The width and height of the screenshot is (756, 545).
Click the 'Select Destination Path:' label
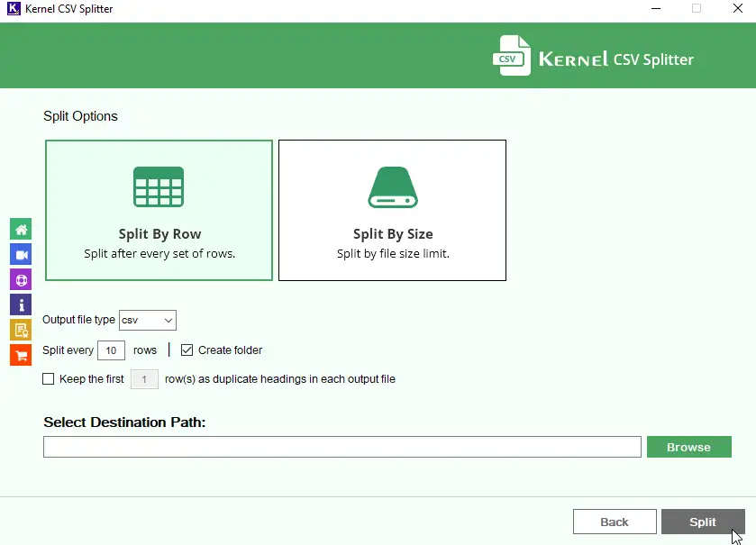point(124,422)
